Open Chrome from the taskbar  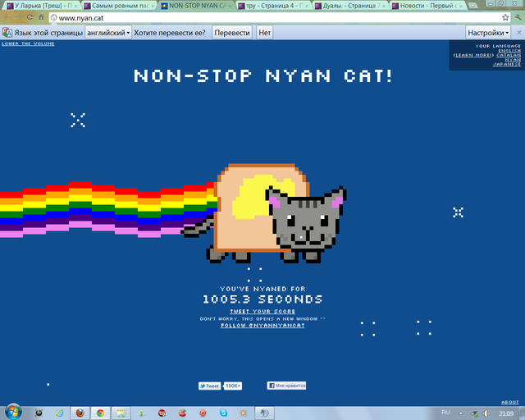tap(100, 413)
